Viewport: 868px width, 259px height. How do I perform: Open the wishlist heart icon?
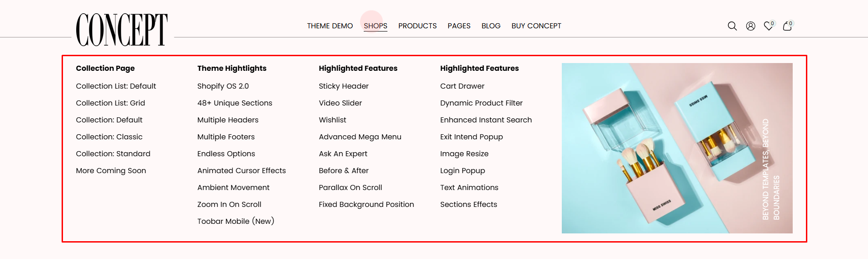[x=769, y=26]
